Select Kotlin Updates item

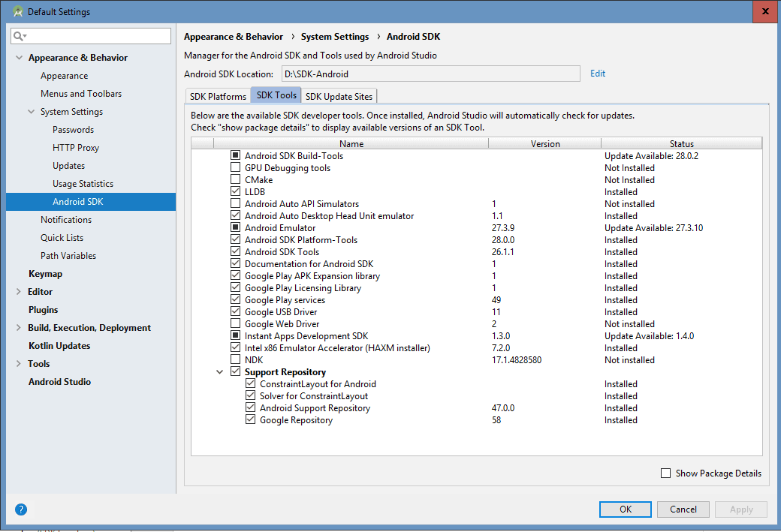click(x=59, y=345)
